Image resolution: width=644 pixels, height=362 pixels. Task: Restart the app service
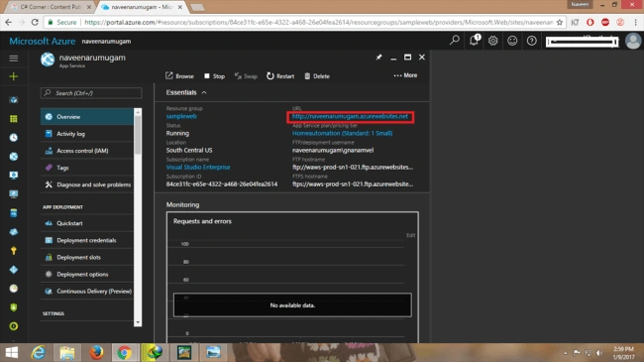(x=280, y=76)
